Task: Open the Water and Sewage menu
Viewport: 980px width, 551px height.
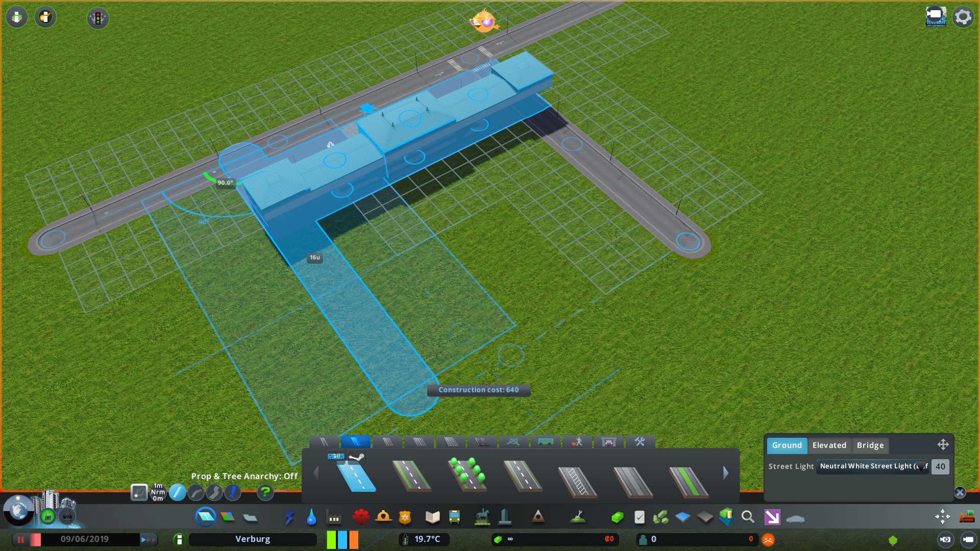Action: (x=311, y=517)
